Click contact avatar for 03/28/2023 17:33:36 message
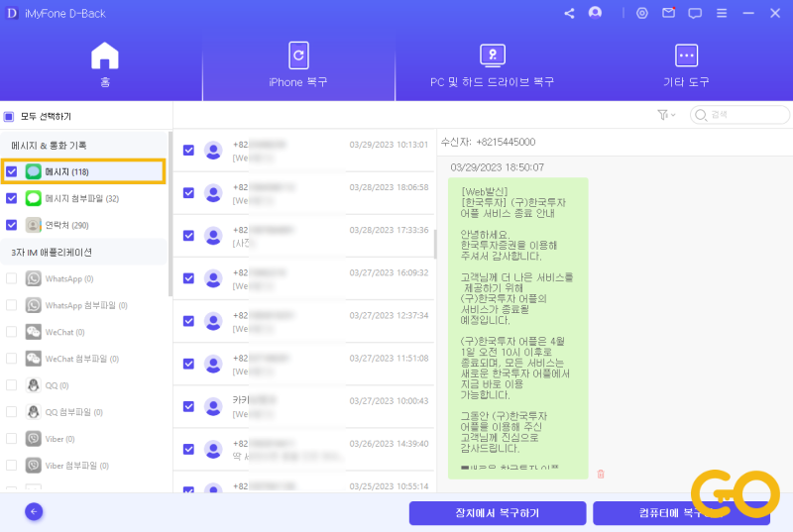This screenshot has width=793, height=532. pos(213,236)
